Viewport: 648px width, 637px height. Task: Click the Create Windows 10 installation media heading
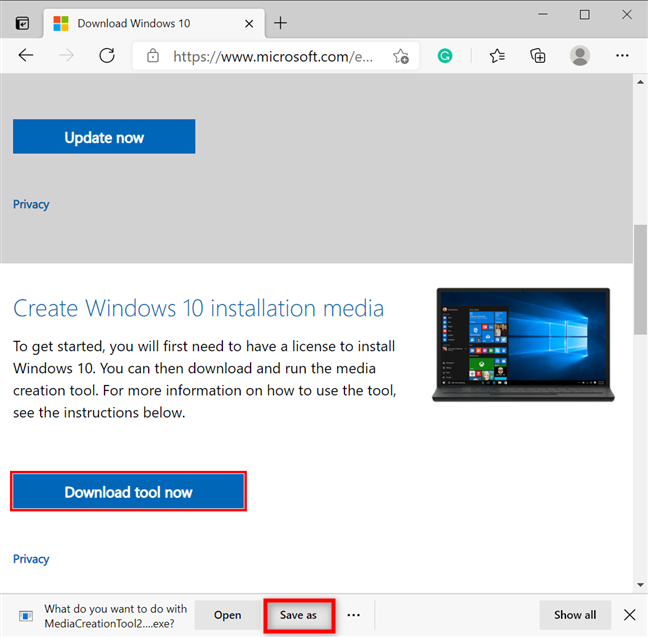198,308
